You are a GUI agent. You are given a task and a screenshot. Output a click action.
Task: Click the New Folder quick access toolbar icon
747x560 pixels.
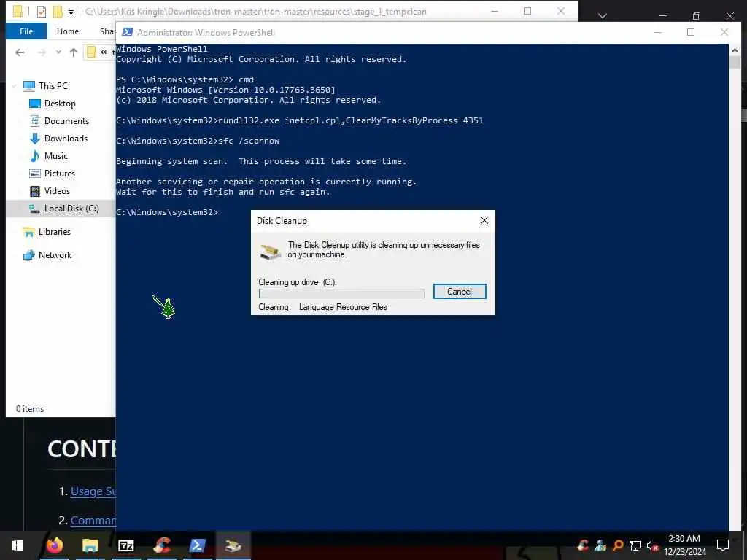(x=58, y=12)
